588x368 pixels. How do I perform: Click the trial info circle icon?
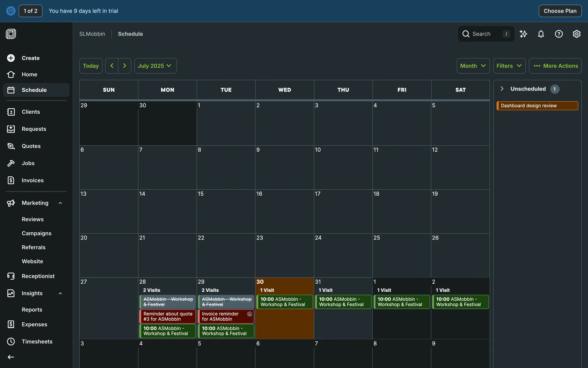(x=11, y=11)
